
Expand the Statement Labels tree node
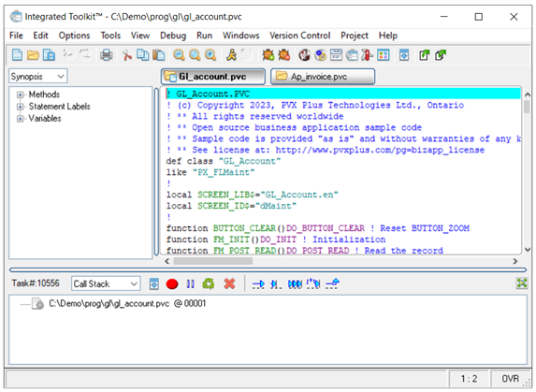[21, 107]
